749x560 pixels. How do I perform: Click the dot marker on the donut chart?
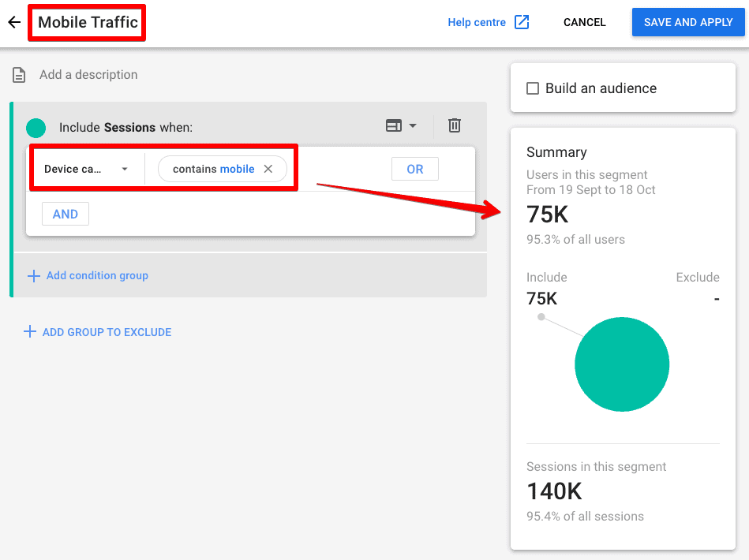[x=541, y=316]
